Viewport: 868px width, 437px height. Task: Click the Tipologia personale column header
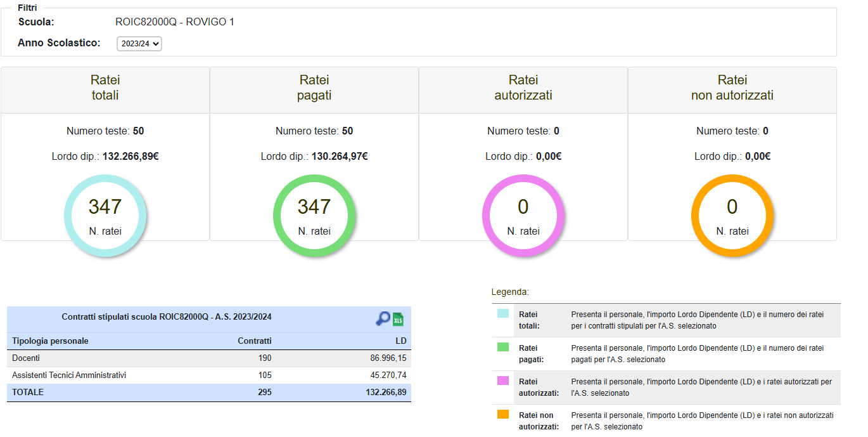tap(51, 341)
